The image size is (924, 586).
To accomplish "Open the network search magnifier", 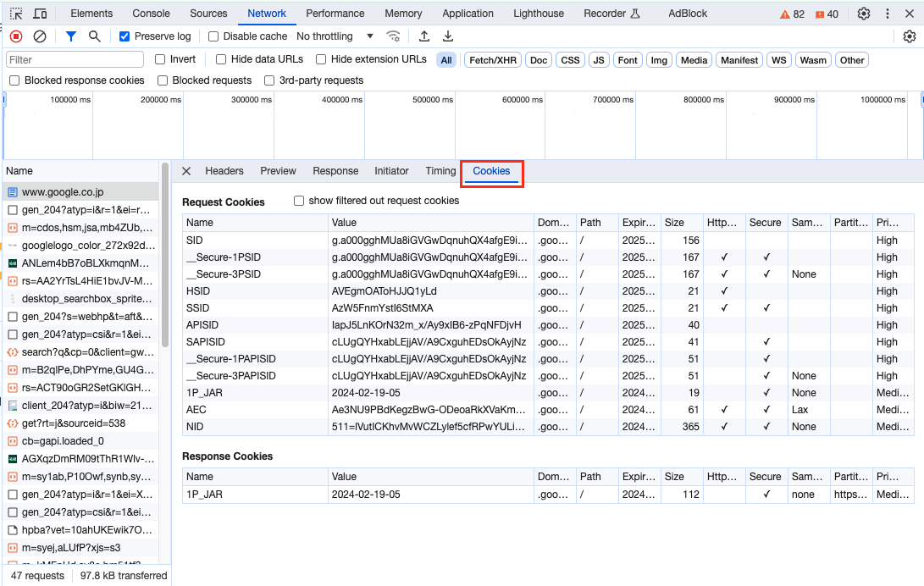I will point(95,36).
